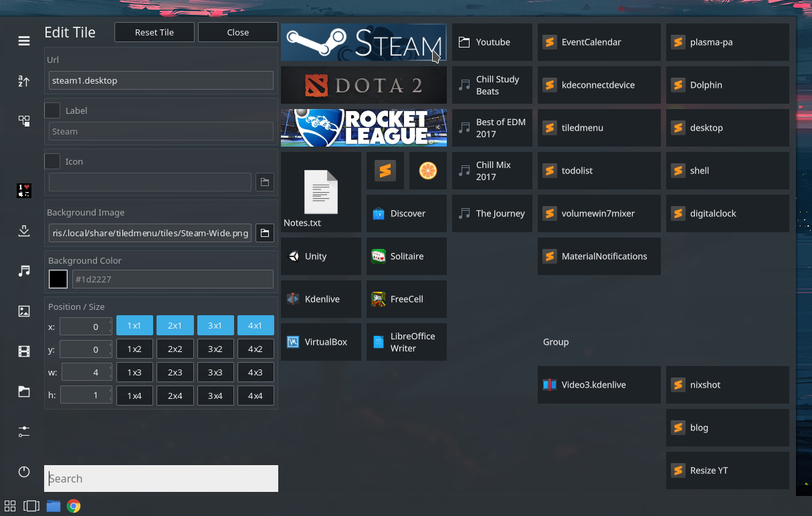The image size is (812, 516).
Task: Click the power button icon in sidebar
Action: (x=24, y=472)
